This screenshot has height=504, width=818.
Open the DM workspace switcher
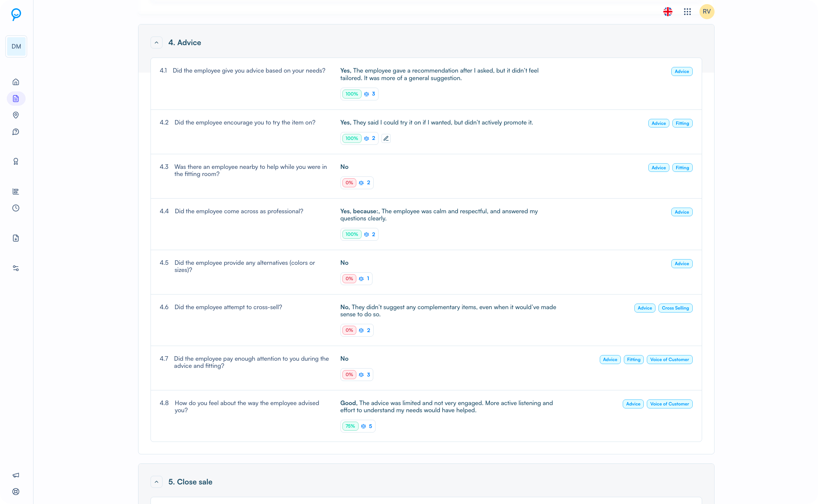(x=16, y=47)
